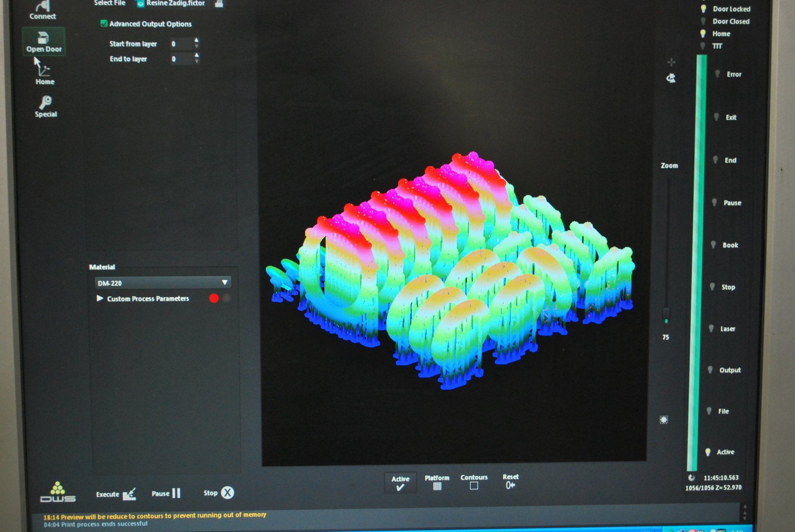Image resolution: width=795 pixels, height=532 pixels.
Task: Click the End to layer field
Action: coord(181,59)
